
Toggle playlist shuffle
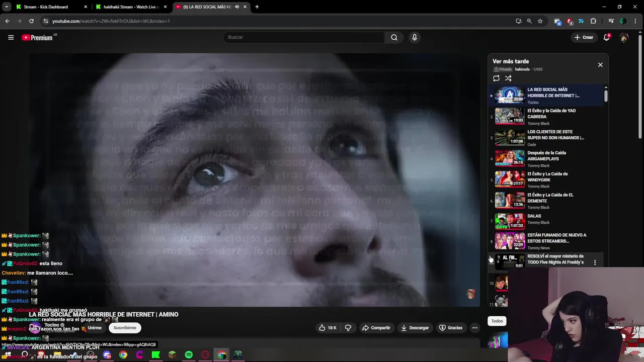click(508, 78)
